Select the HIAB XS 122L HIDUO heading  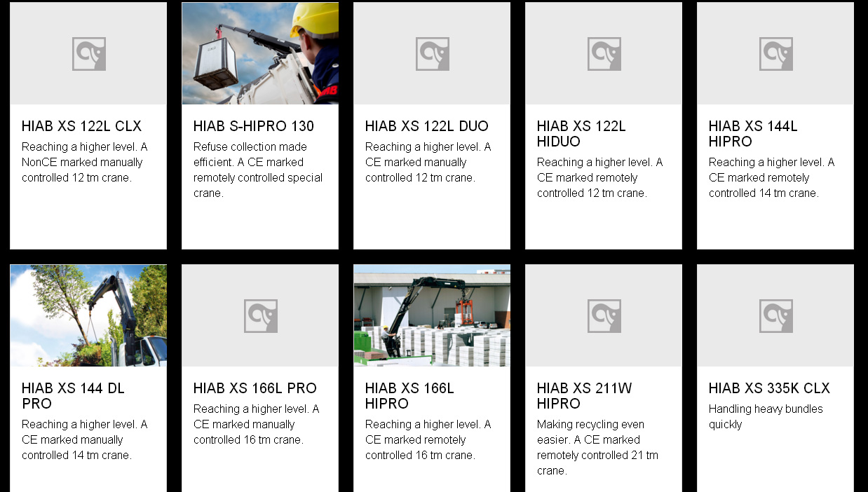point(581,134)
